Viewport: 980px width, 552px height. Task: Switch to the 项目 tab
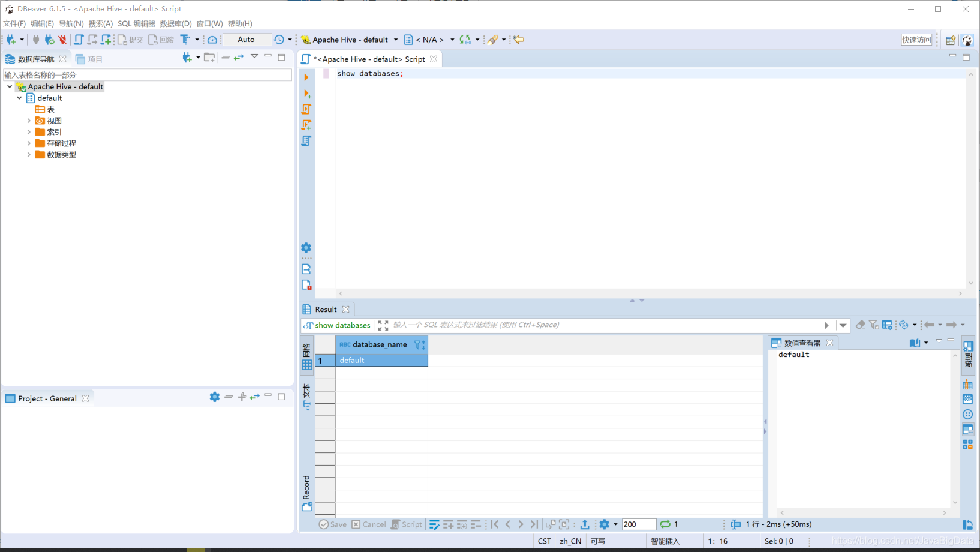pos(89,59)
